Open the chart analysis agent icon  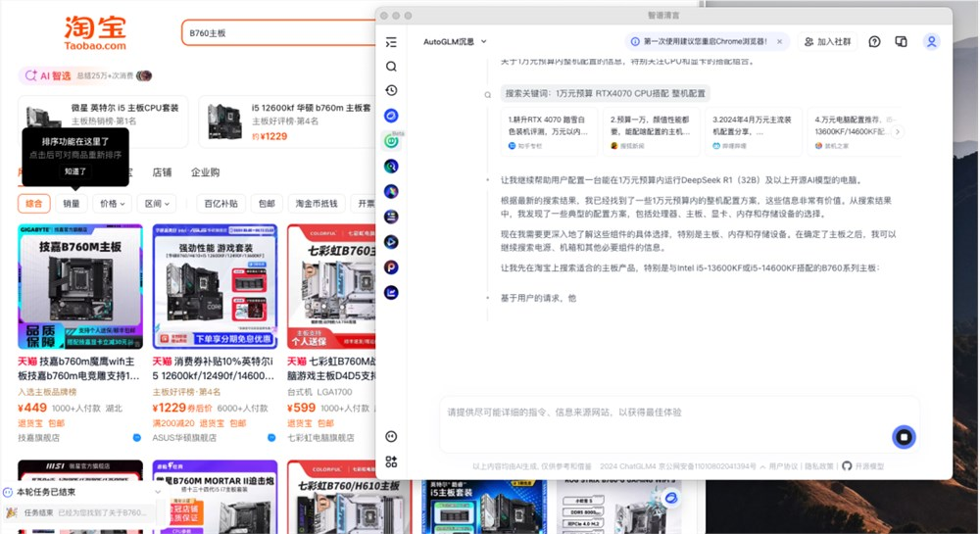click(x=391, y=292)
